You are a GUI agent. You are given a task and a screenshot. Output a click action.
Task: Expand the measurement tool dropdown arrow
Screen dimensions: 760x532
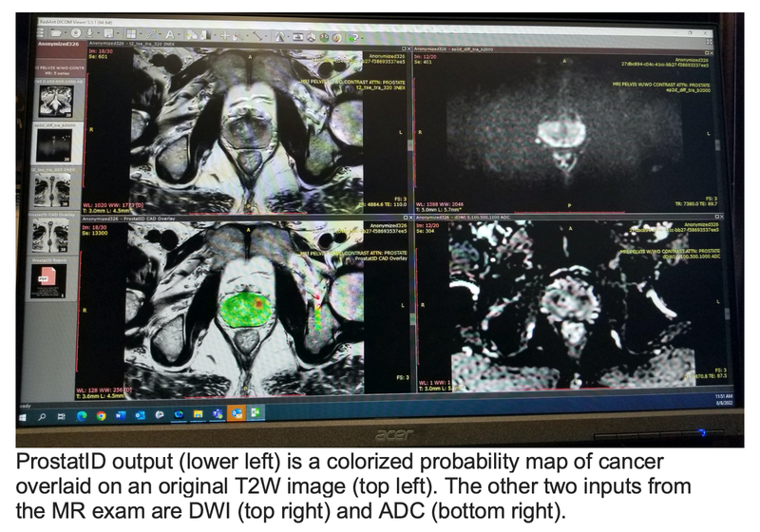click(x=266, y=36)
